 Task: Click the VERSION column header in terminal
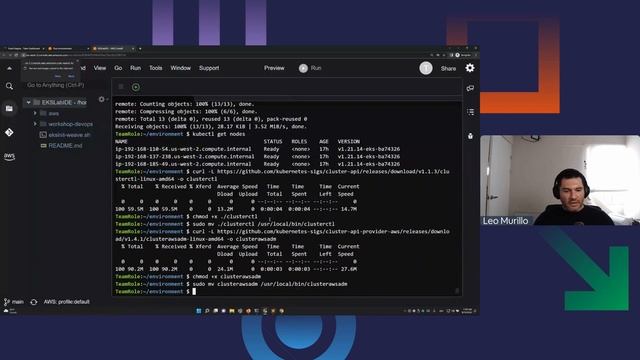click(349, 141)
